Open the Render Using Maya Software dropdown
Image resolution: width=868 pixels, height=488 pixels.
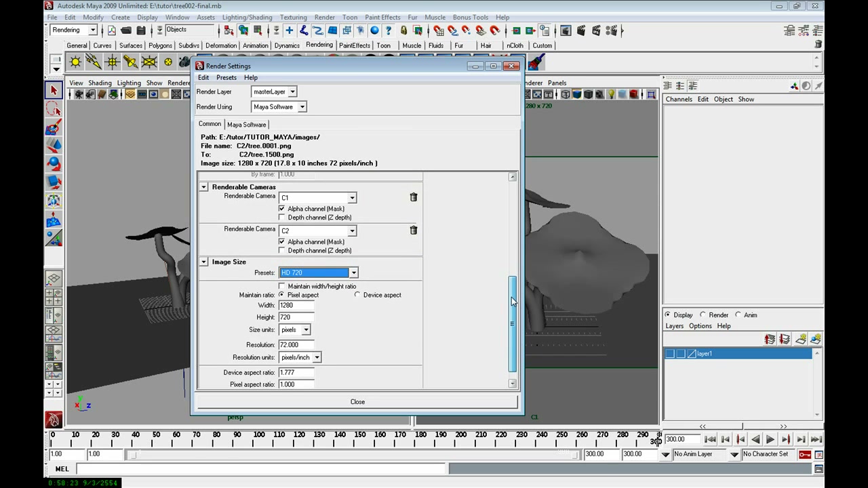coord(279,107)
